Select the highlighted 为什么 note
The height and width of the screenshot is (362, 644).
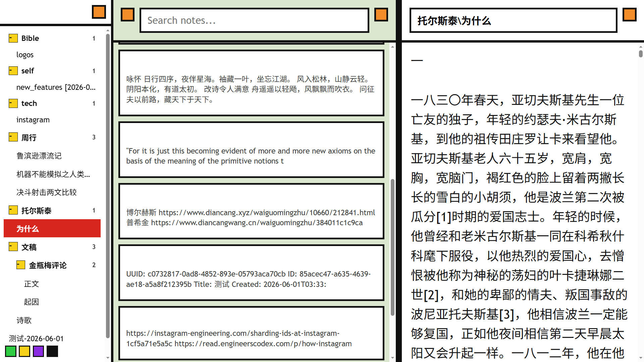point(52,229)
